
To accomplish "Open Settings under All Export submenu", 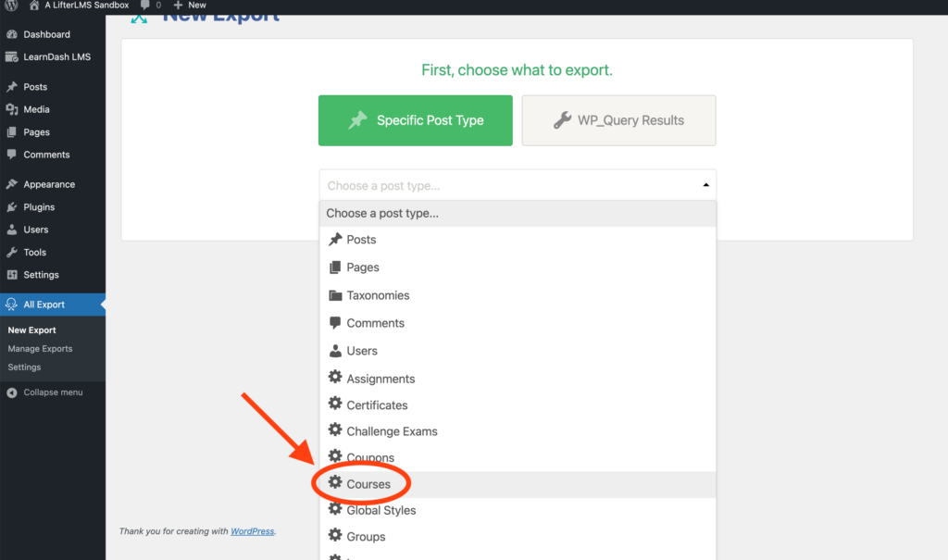I will pyautogui.click(x=24, y=367).
